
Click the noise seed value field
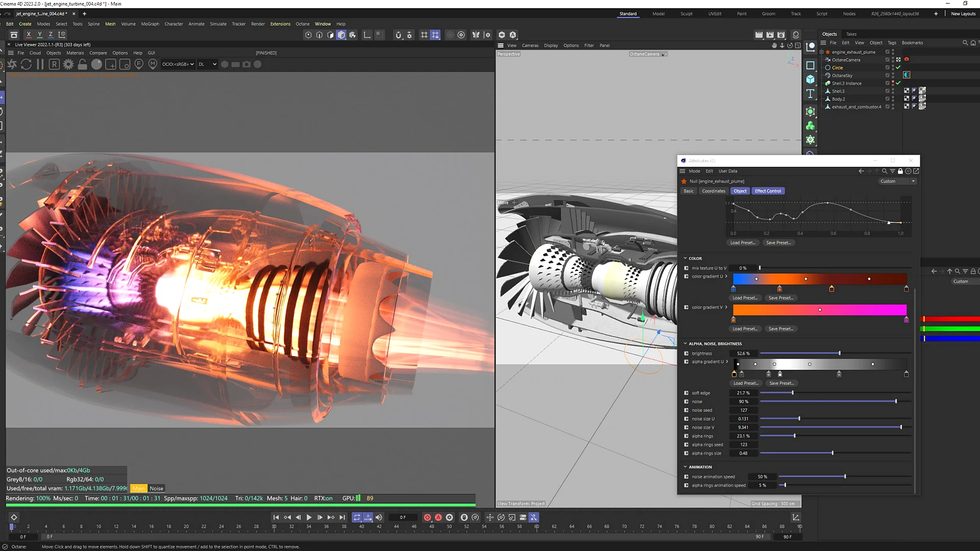click(x=744, y=410)
